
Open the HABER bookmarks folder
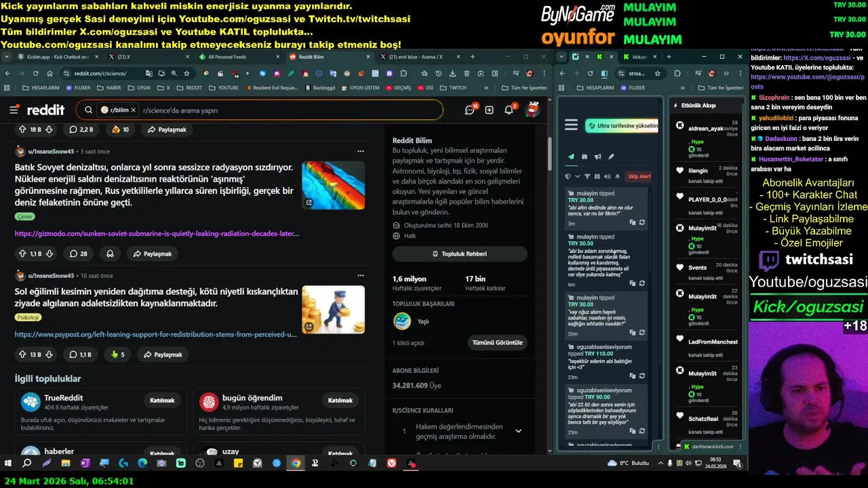[109, 87]
